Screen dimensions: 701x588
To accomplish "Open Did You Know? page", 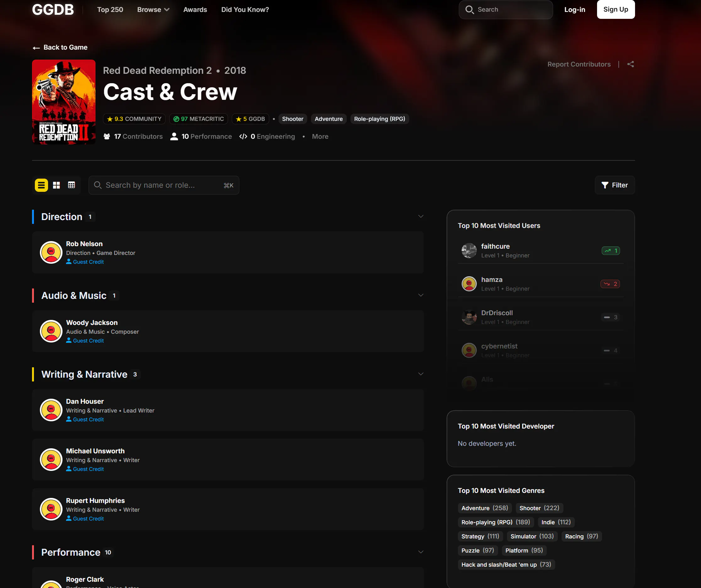I will point(245,10).
